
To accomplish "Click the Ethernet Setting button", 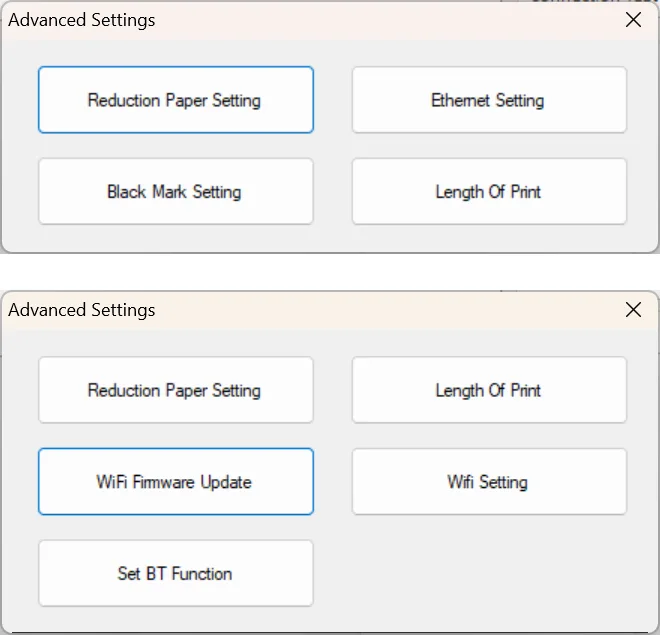I will [x=488, y=100].
